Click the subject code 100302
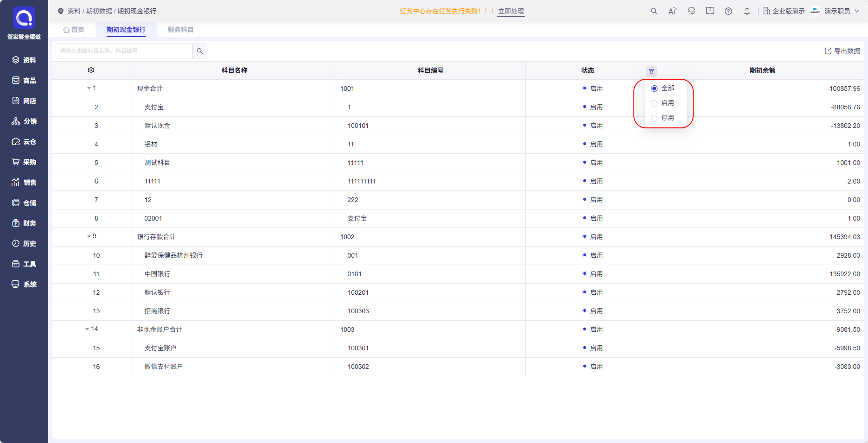This screenshot has height=443, width=868. pos(358,367)
